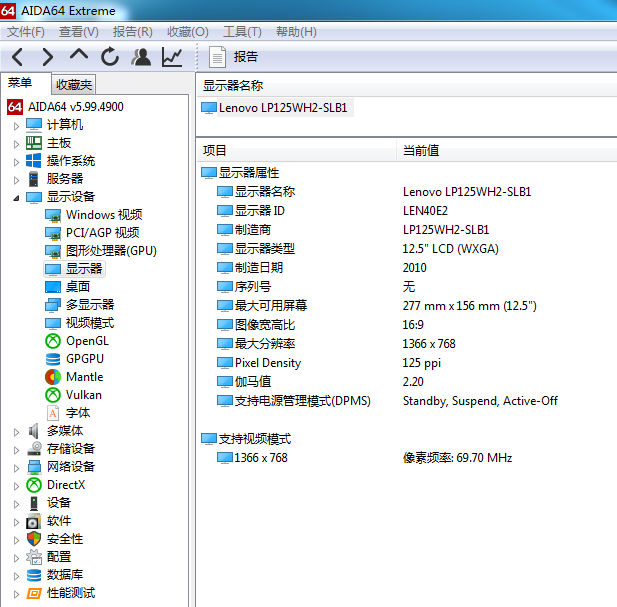Image resolution: width=617 pixels, height=607 pixels.
Task: Select the 服务器 server icon
Action: click(x=34, y=179)
